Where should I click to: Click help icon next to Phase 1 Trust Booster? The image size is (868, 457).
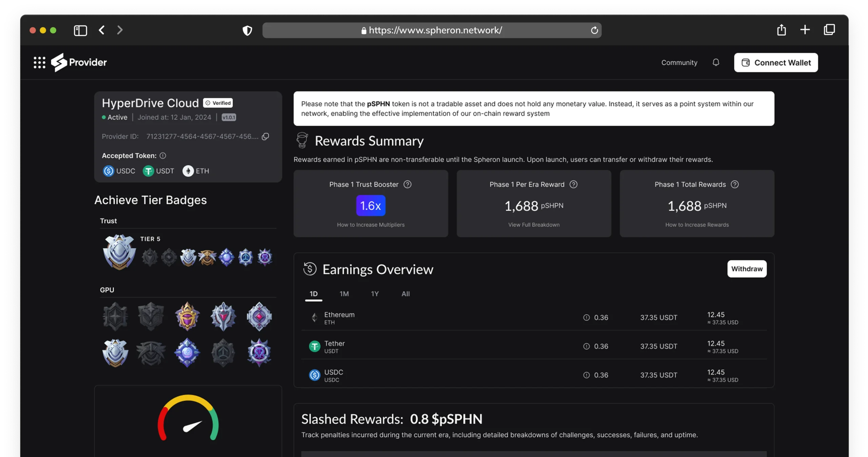tap(407, 184)
